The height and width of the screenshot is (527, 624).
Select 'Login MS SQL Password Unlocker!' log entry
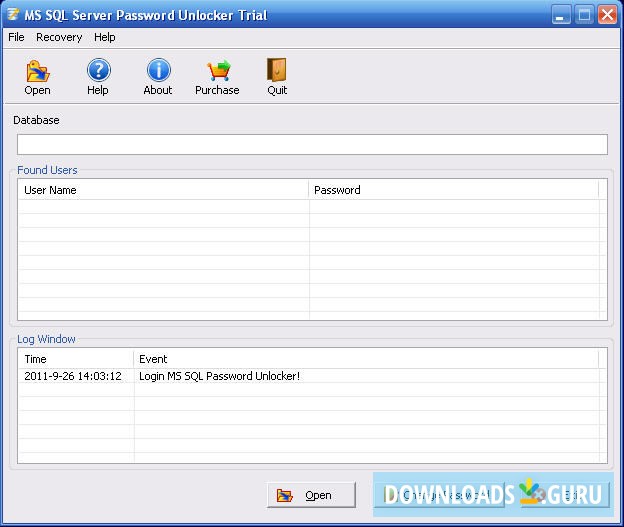pyautogui.click(x=219, y=376)
